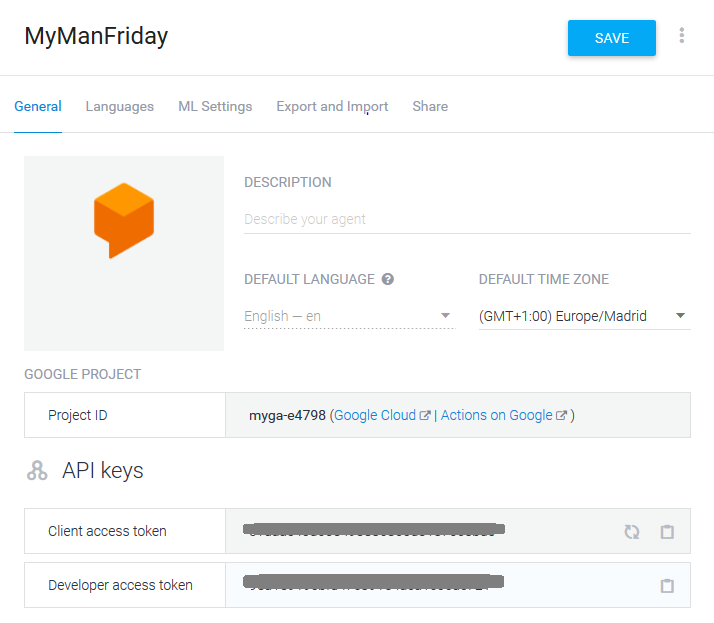This screenshot has height=623, width=714.
Task: Switch to the Languages tab
Action: (x=120, y=107)
